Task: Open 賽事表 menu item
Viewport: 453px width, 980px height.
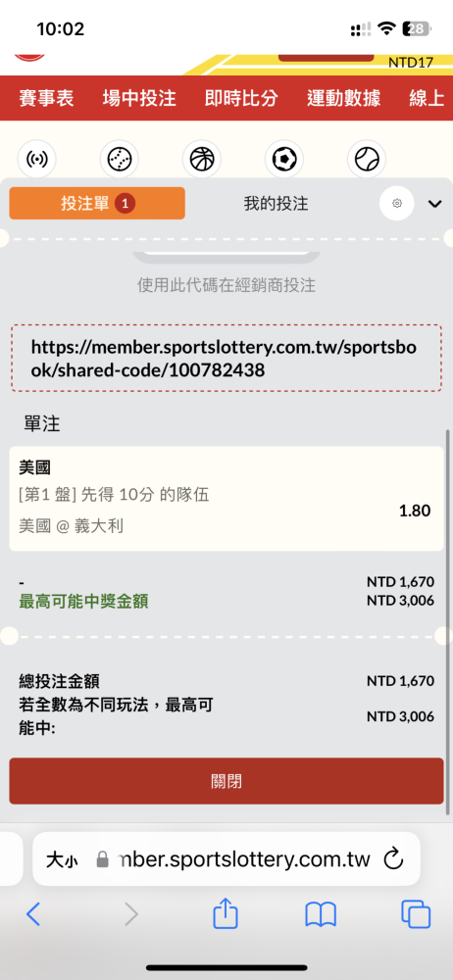Action: pyautogui.click(x=46, y=98)
